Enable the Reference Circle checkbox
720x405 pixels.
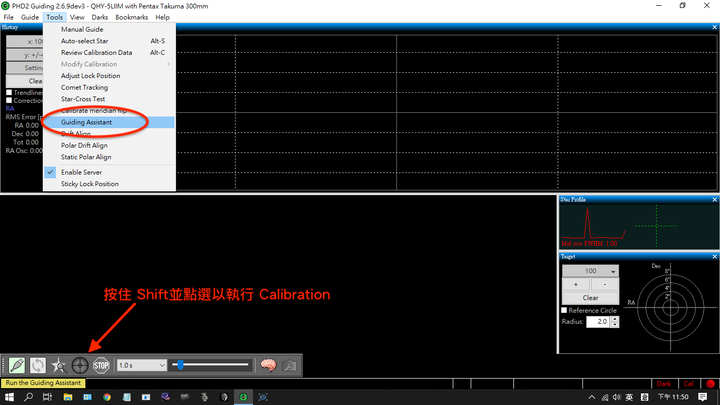tap(564, 310)
